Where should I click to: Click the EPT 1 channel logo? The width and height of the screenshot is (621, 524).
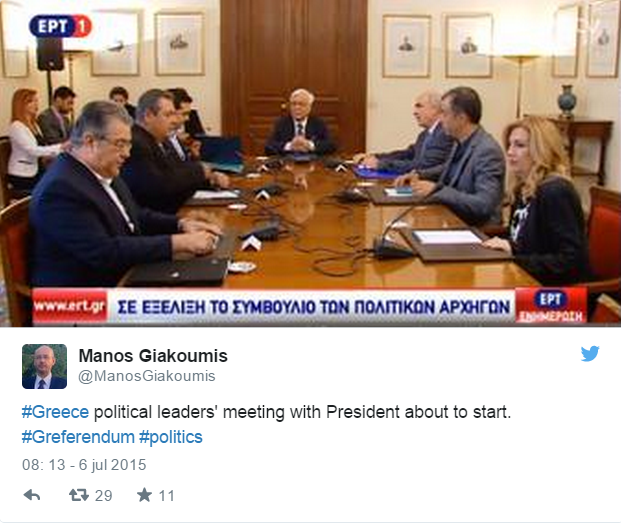[60, 27]
